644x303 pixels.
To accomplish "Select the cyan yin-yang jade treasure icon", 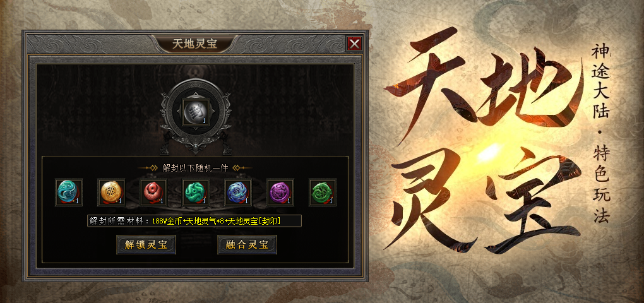I will pyautogui.click(x=69, y=192).
